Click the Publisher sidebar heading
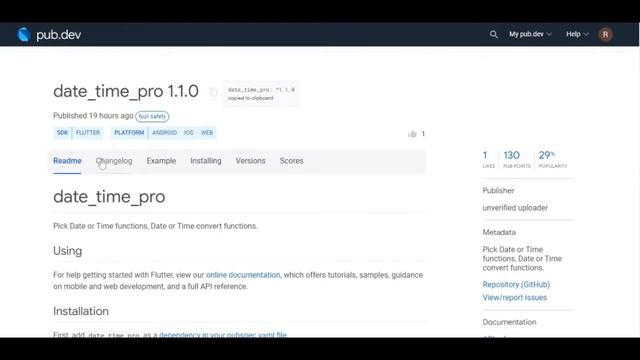The height and width of the screenshot is (360, 640). click(x=498, y=191)
